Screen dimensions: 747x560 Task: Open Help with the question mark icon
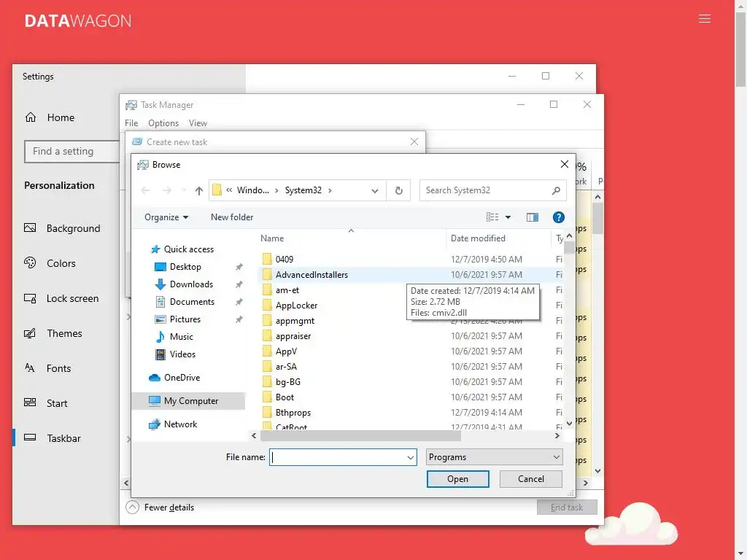pyautogui.click(x=558, y=217)
